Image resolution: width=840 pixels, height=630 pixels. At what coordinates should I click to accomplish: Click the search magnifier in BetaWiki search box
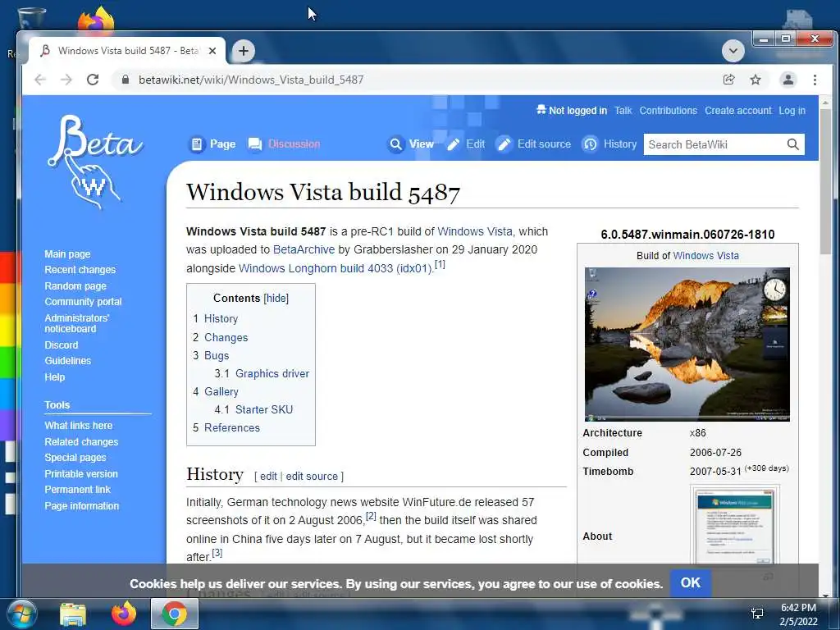(x=793, y=144)
